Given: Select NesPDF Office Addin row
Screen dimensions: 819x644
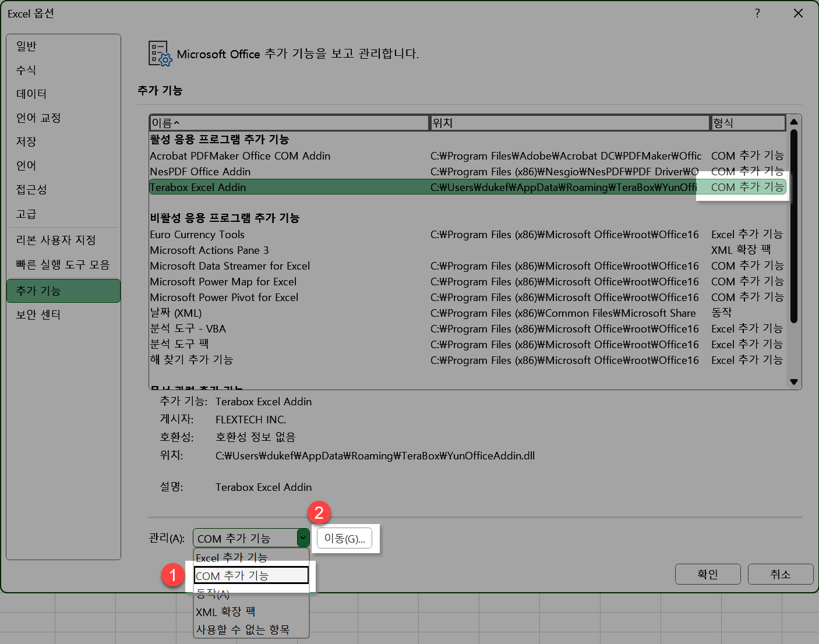Looking at the screenshot, I should point(467,171).
